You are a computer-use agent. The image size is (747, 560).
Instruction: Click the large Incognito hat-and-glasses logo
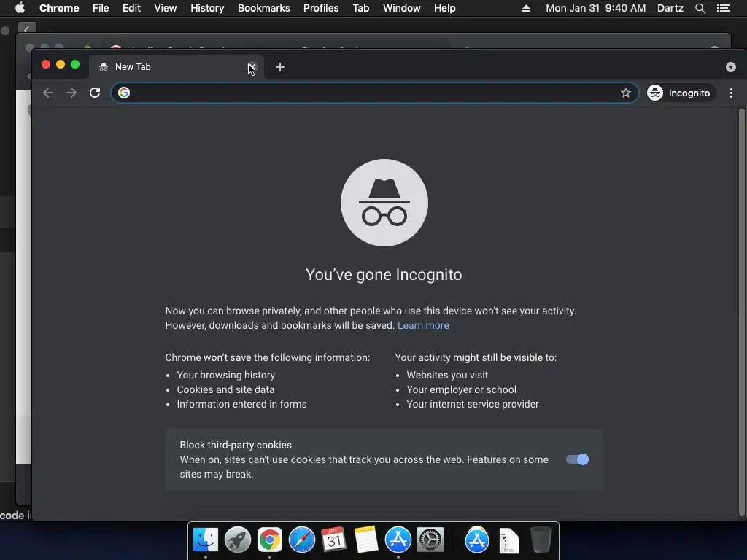click(x=384, y=203)
